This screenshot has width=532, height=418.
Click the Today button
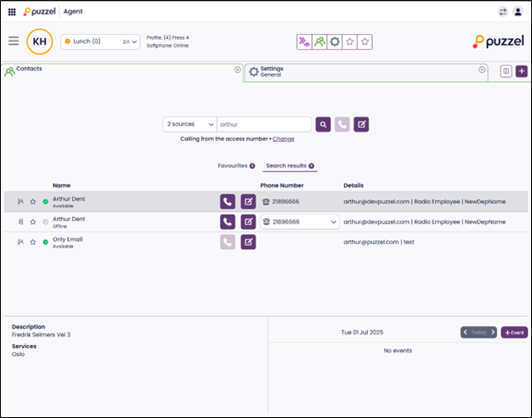click(478, 332)
